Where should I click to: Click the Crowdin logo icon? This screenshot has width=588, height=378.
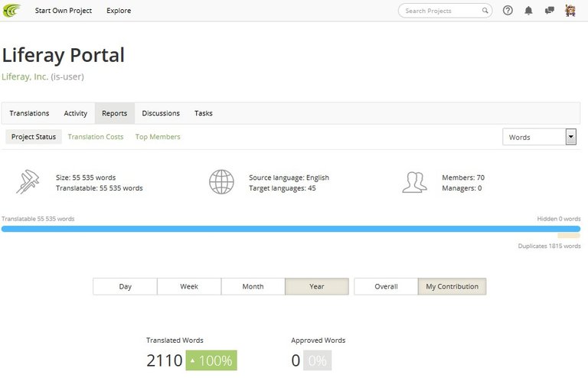pyautogui.click(x=11, y=11)
